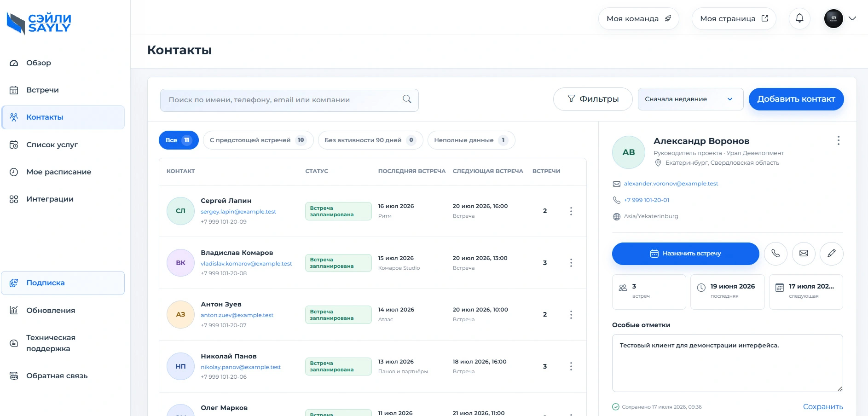This screenshot has height=416, width=868.
Task: Click the Сохранить link for notes
Action: (823, 407)
